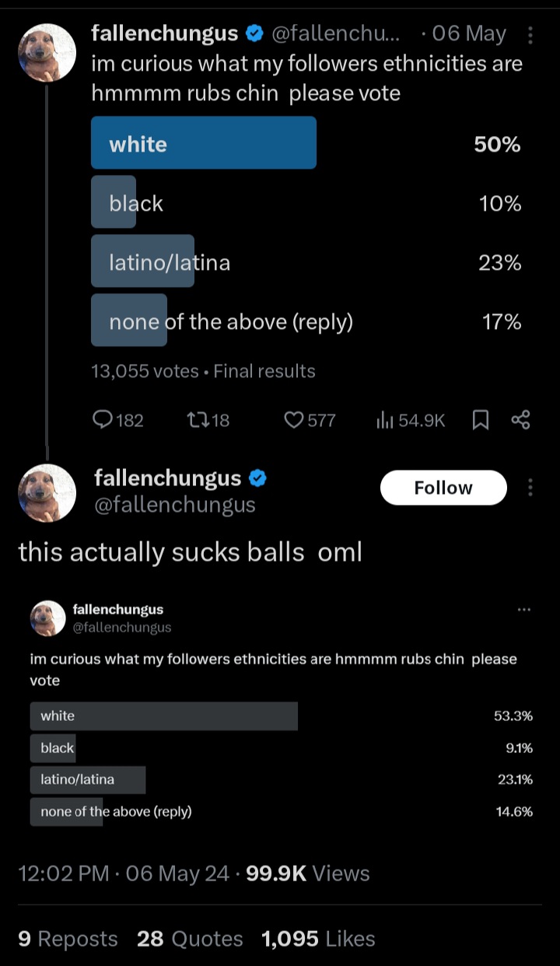Open view analytics bar chart icon
Viewport: 560px width, 966px height.
pos(385,420)
